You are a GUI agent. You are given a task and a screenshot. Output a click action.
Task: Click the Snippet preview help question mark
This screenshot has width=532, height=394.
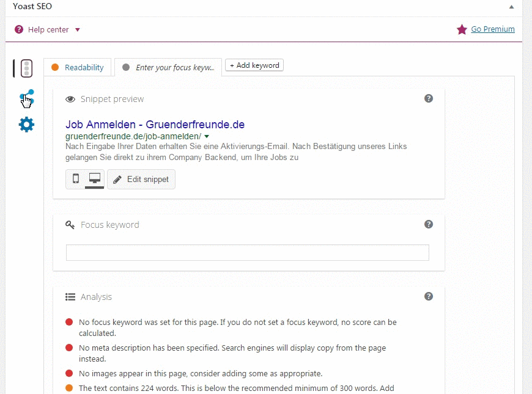pyautogui.click(x=429, y=98)
